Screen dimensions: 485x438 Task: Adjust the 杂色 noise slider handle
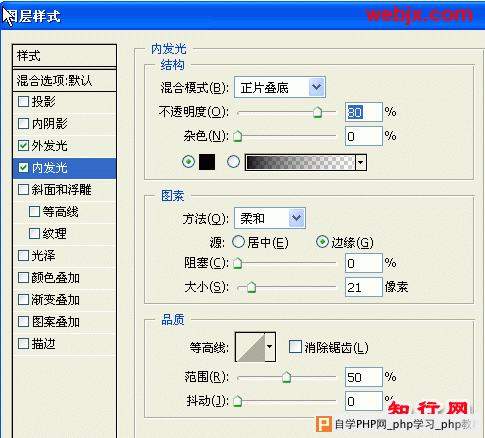237,136
